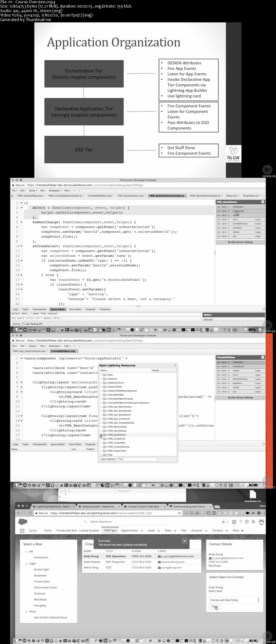Open the App Launcher grid icon beside Sales
The width and height of the screenshot is (276, 644).
[22, 530]
